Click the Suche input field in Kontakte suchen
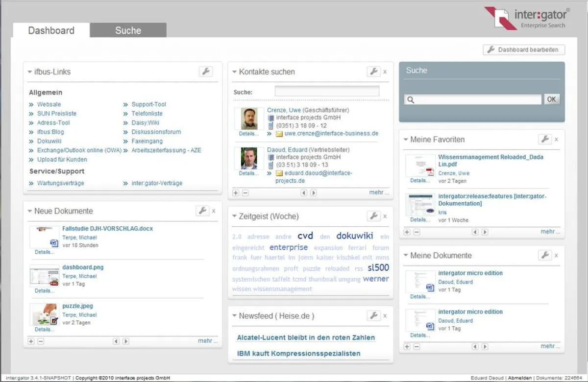The image size is (588, 382). pos(327,90)
